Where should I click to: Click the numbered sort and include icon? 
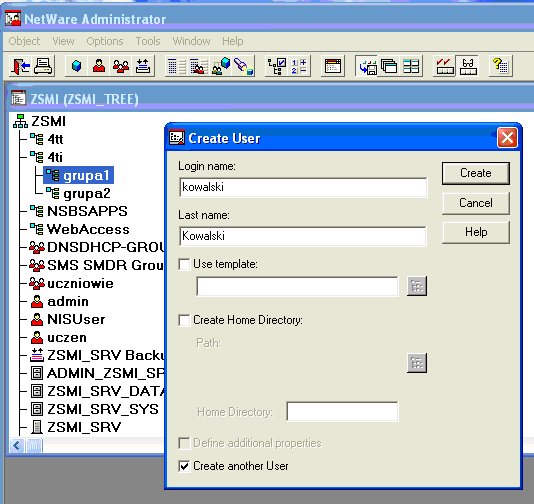[299, 66]
